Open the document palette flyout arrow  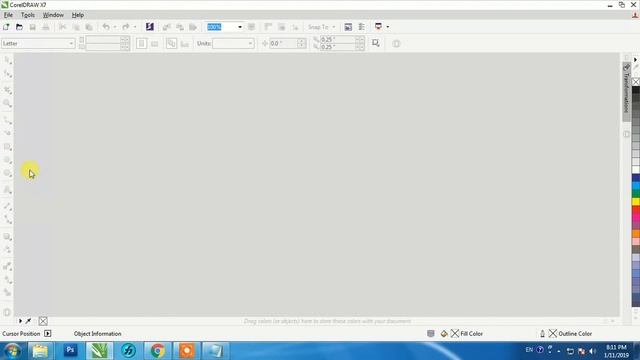(x=20, y=321)
